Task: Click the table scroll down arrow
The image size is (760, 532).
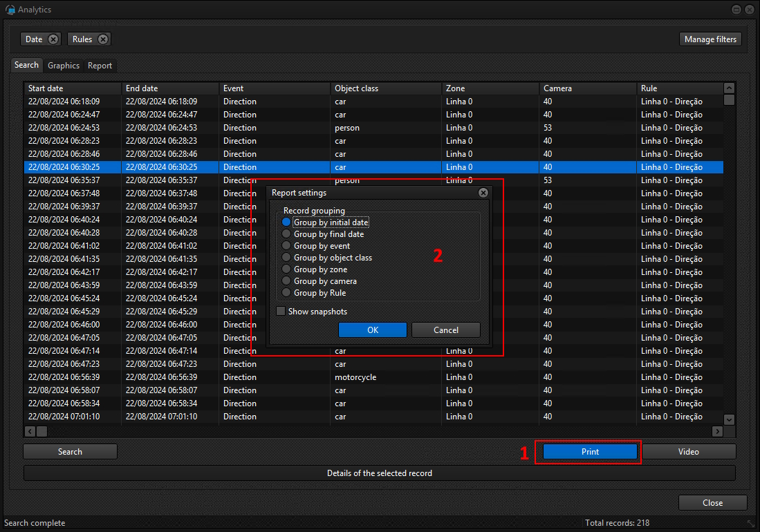Action: pos(729,419)
